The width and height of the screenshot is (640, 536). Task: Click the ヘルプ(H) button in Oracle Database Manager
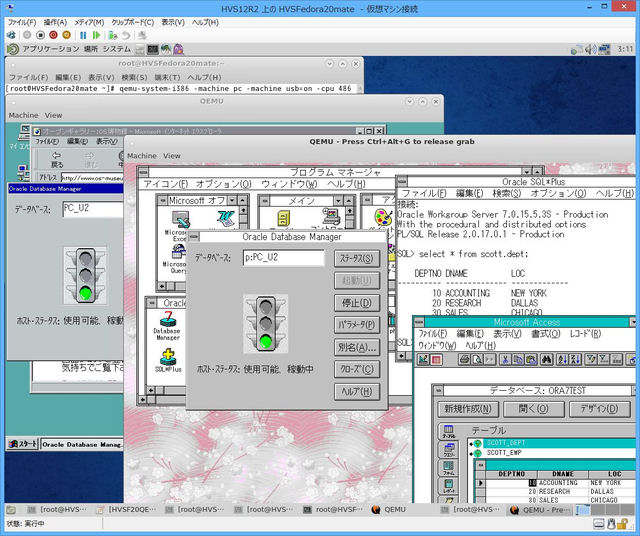(357, 391)
